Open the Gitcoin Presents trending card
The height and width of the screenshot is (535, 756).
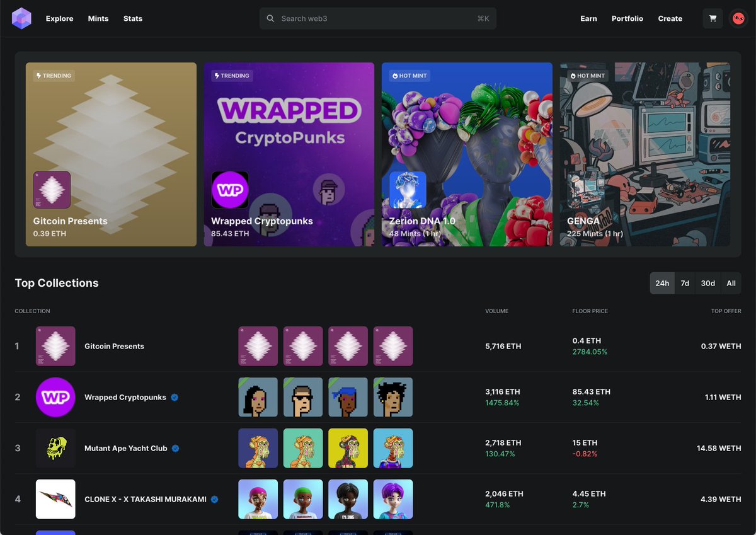tap(111, 154)
